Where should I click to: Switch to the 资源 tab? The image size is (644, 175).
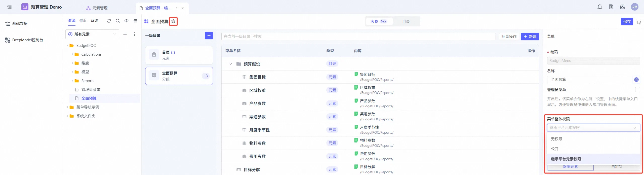click(72, 21)
